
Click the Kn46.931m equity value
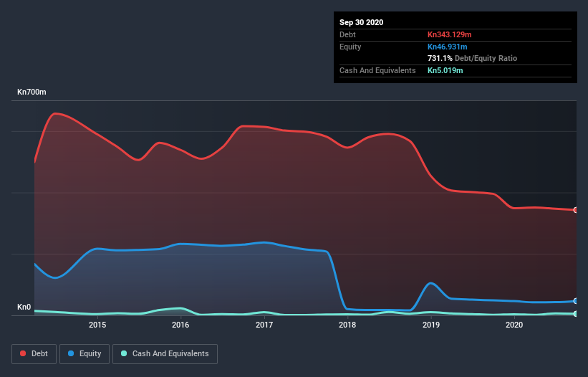tap(448, 47)
